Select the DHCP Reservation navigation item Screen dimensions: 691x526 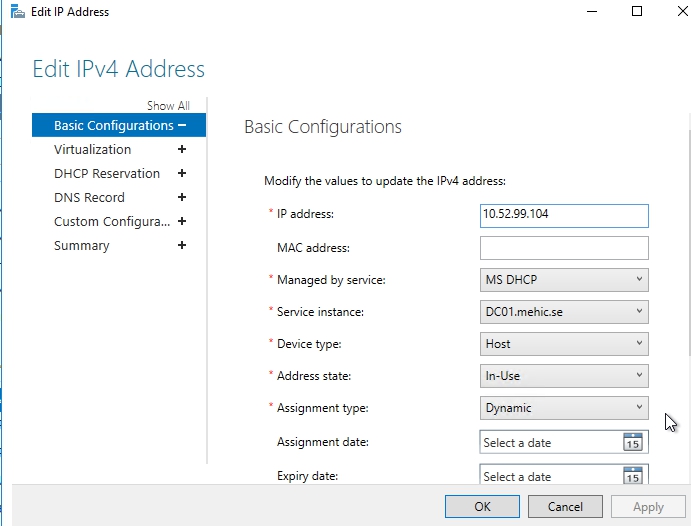pyautogui.click(x=107, y=173)
